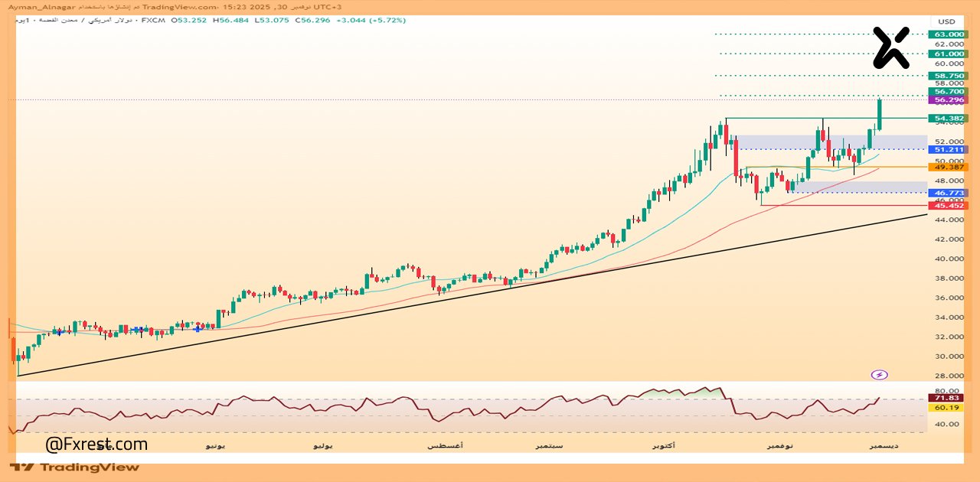Click the 61.000 price level tag
This screenshot has width=980, height=482.
pos(949,54)
